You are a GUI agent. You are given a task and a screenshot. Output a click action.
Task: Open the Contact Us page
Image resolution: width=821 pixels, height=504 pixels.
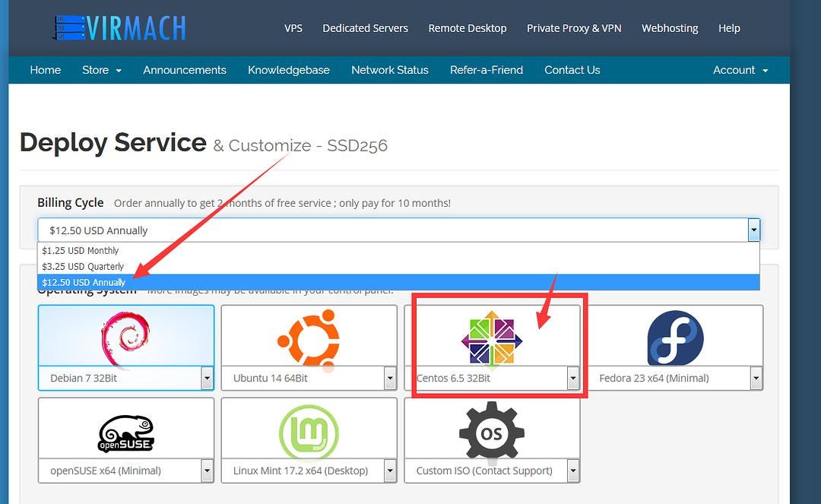click(572, 70)
